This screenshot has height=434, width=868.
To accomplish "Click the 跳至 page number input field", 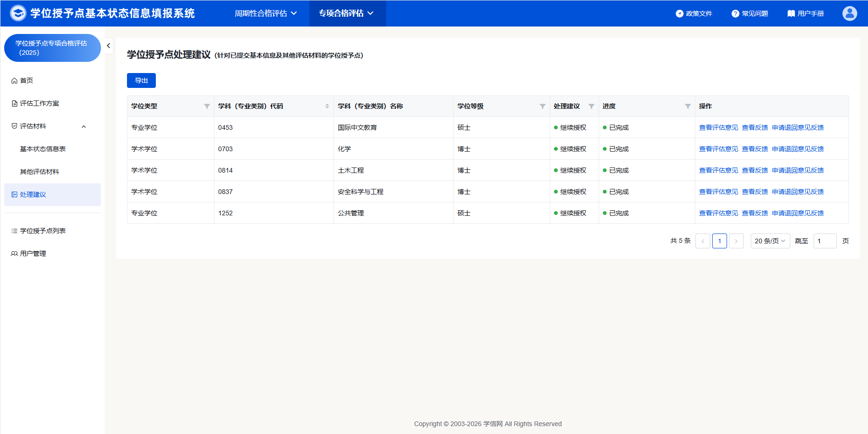I will (824, 241).
